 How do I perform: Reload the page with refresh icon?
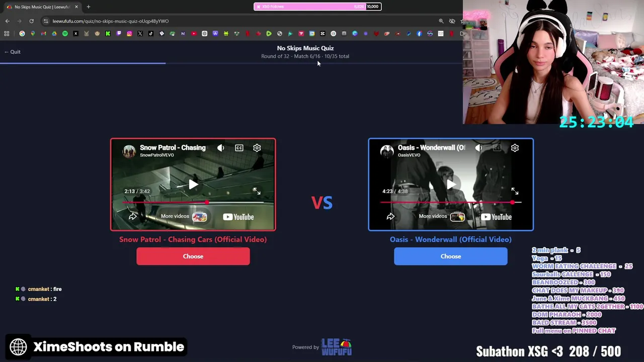click(x=31, y=21)
